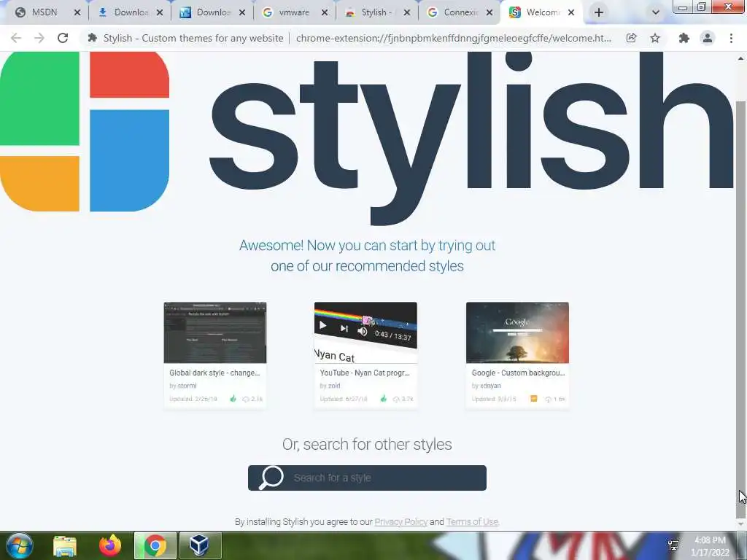Close the MSDN tab
The height and width of the screenshot is (560, 747).
[x=77, y=12]
